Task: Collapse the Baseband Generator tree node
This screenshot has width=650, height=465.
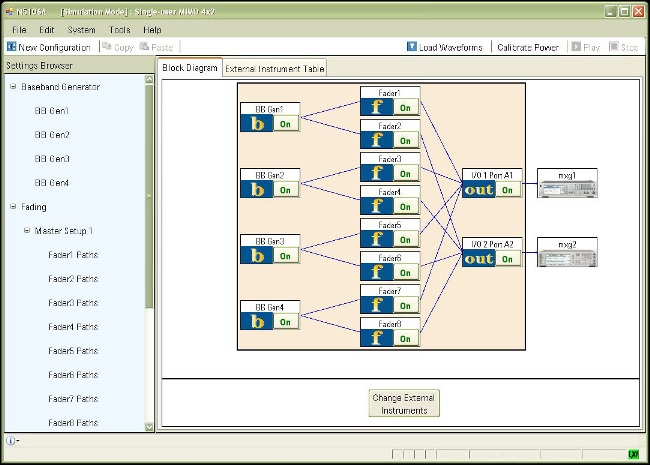Action: point(13,87)
